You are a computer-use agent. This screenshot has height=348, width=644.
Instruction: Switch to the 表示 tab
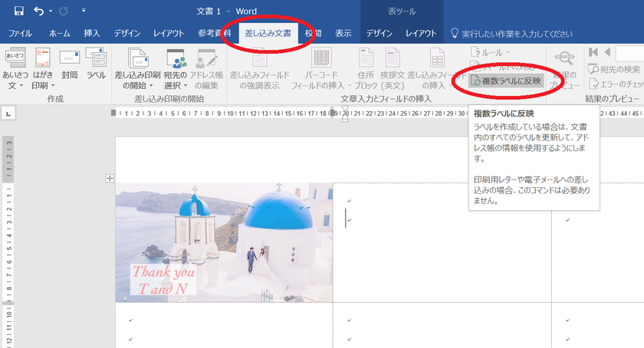tap(343, 33)
